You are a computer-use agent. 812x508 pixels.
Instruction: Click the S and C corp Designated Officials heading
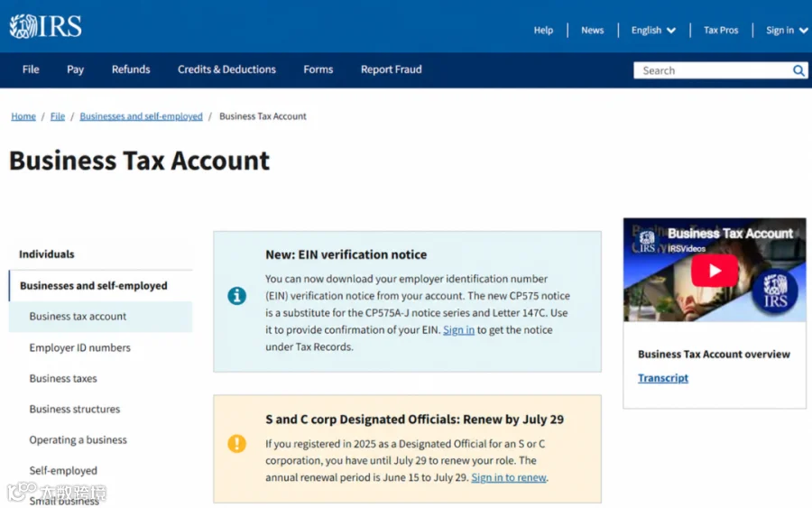(x=414, y=420)
